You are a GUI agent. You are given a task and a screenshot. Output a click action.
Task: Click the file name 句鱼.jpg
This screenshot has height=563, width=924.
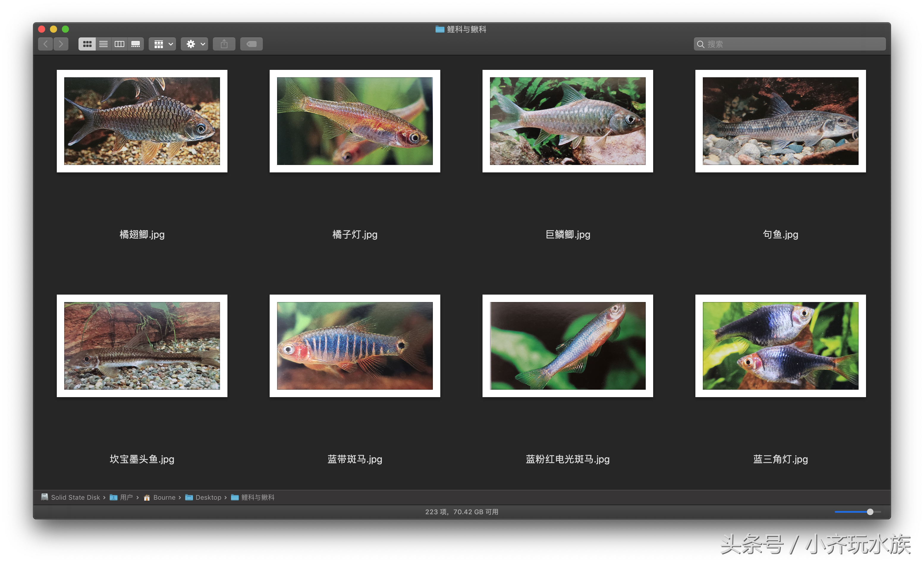click(x=780, y=235)
